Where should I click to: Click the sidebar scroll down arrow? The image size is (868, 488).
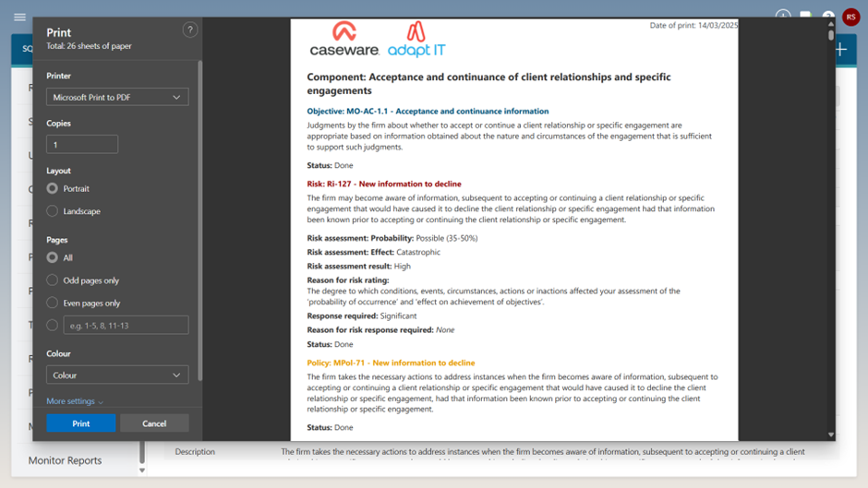[x=142, y=470]
